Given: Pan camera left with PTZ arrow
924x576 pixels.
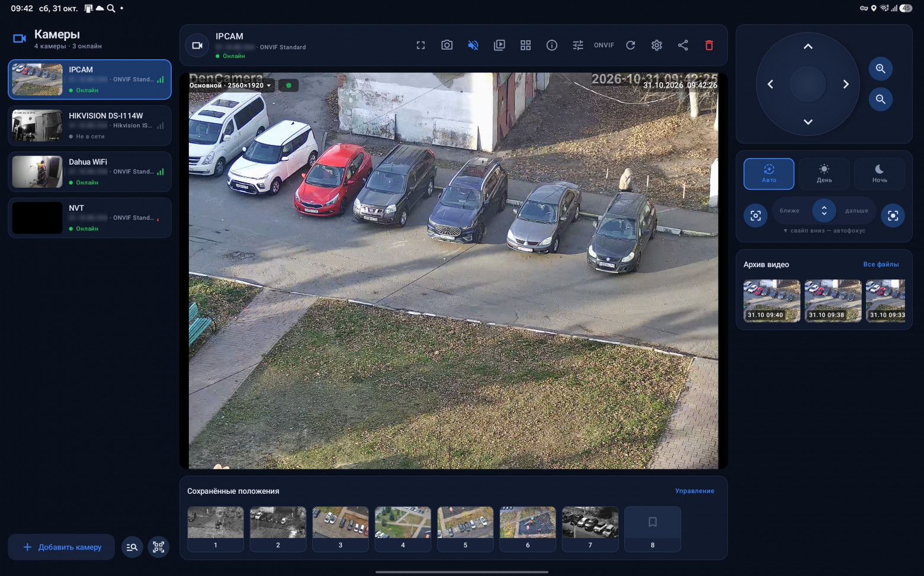Looking at the screenshot, I should (770, 84).
